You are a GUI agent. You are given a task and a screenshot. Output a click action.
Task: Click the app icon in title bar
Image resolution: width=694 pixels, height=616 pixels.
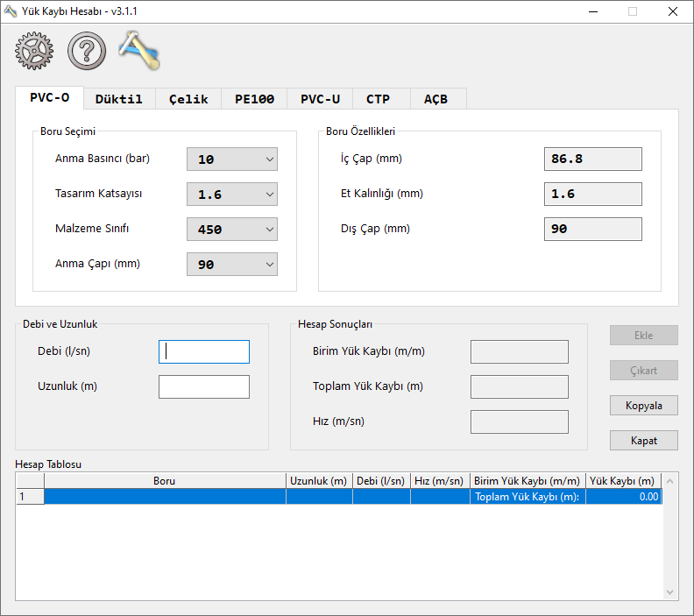11,11
